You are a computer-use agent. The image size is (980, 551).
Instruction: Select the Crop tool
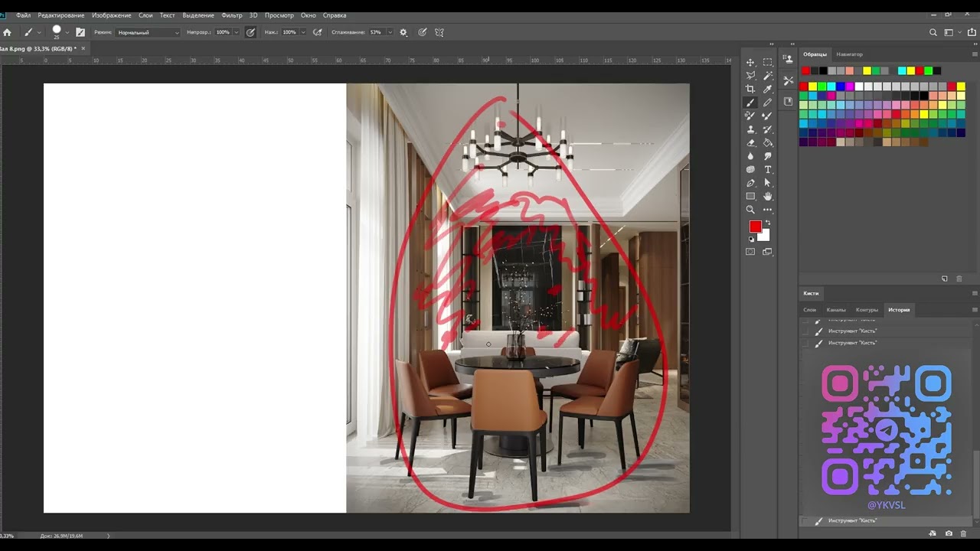click(x=750, y=89)
